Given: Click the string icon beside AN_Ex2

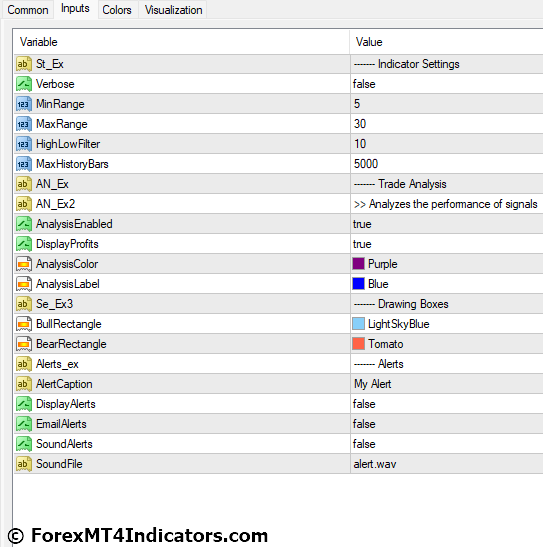Looking at the screenshot, I should [23, 204].
